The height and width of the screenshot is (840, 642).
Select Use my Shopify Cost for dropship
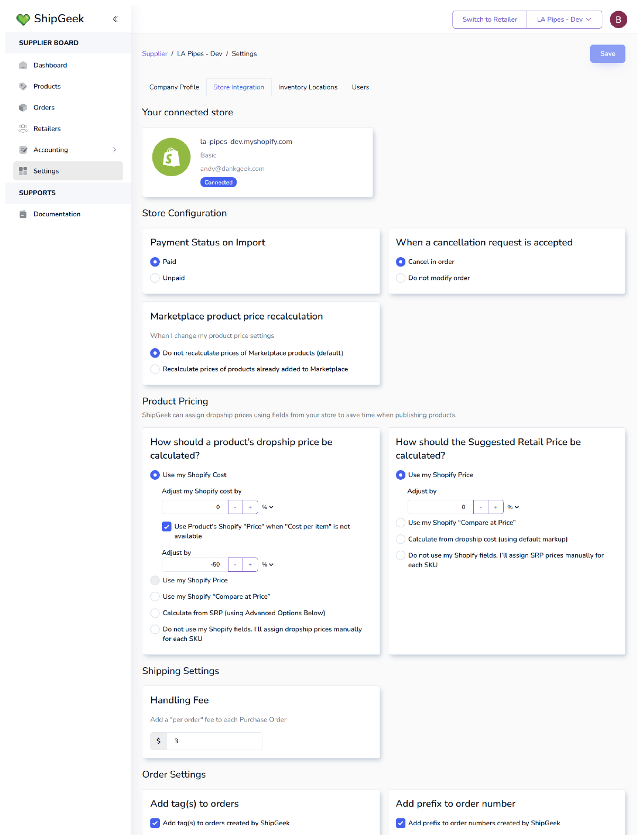coord(155,475)
